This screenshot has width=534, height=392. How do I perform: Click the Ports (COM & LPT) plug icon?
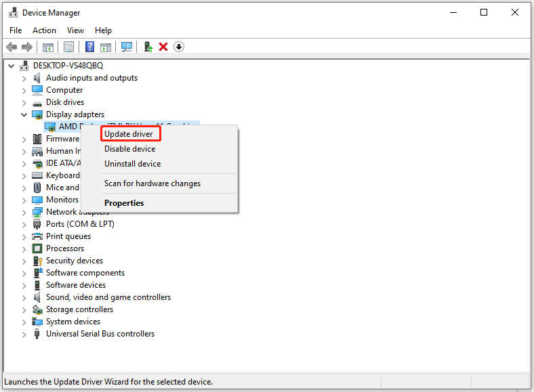[x=37, y=224]
